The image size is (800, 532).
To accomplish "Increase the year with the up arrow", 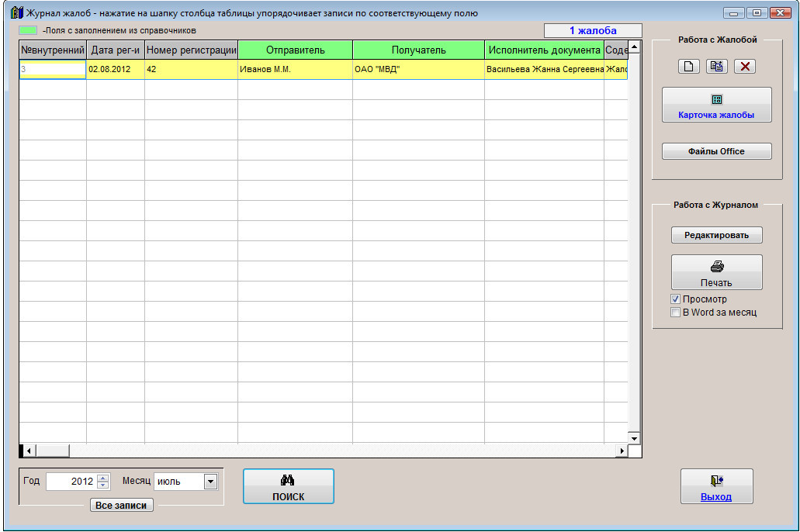I will coord(103,478).
